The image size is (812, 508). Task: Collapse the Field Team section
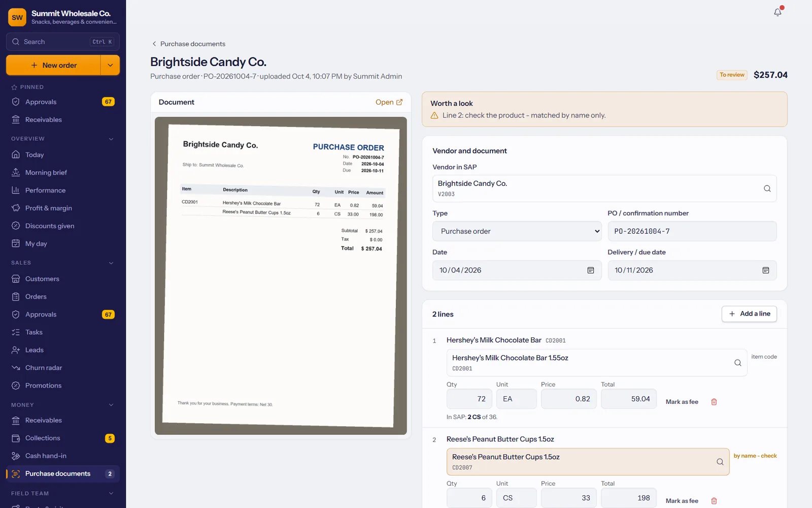pos(111,493)
